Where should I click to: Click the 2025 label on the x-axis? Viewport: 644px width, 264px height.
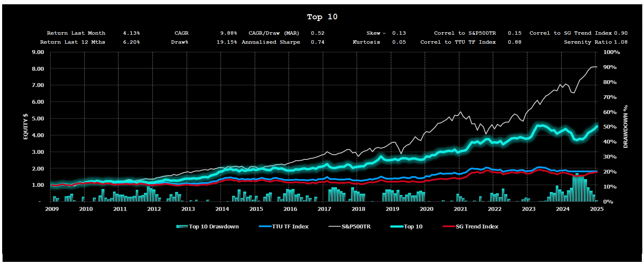596,209
